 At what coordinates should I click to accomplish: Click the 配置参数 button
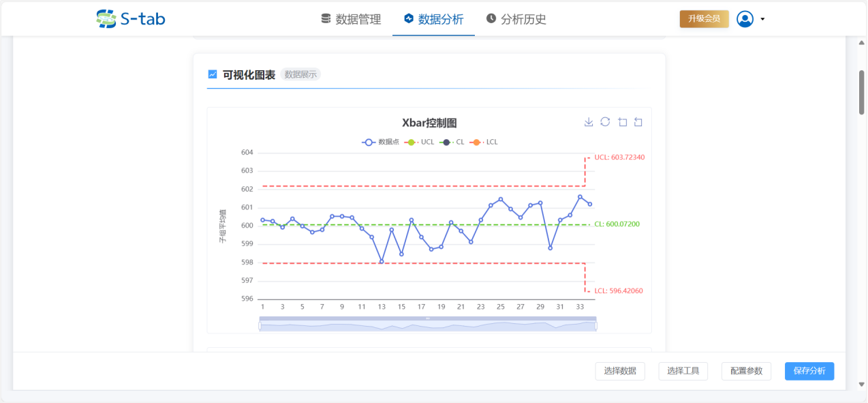746,371
